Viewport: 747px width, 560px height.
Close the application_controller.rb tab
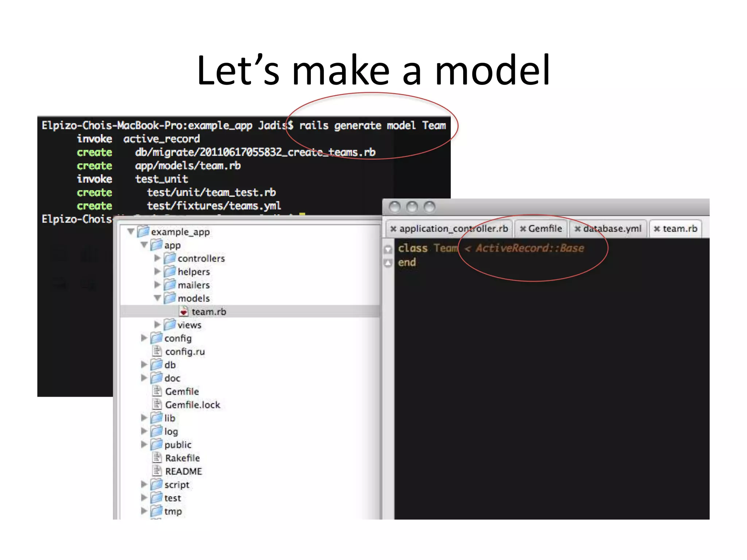pyautogui.click(x=393, y=229)
